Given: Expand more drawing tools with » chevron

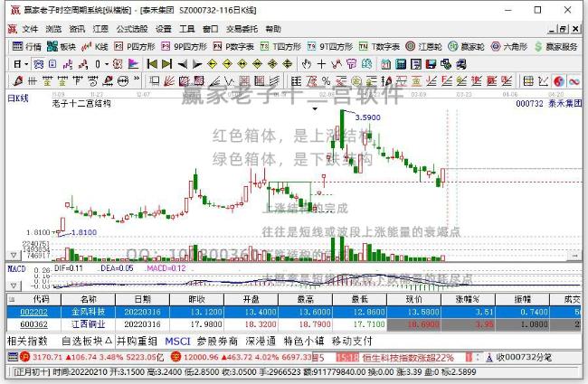Looking at the screenshot, I should click(137, 79).
